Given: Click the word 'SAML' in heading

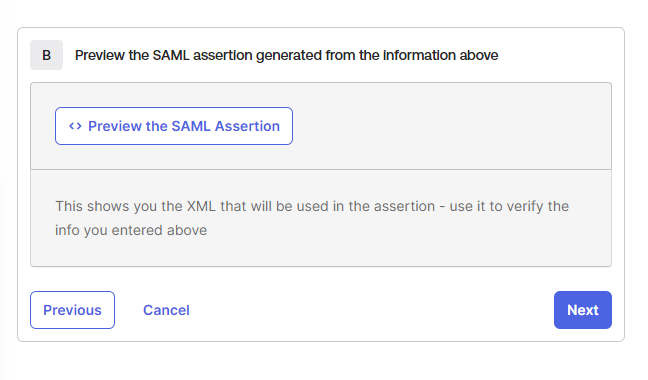Looking at the screenshot, I should pyautogui.click(x=171, y=55).
